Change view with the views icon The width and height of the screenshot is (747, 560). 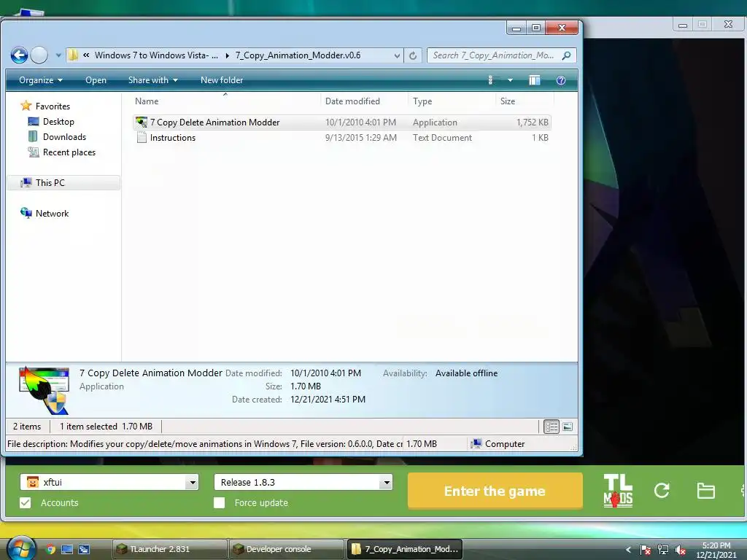[x=492, y=80]
